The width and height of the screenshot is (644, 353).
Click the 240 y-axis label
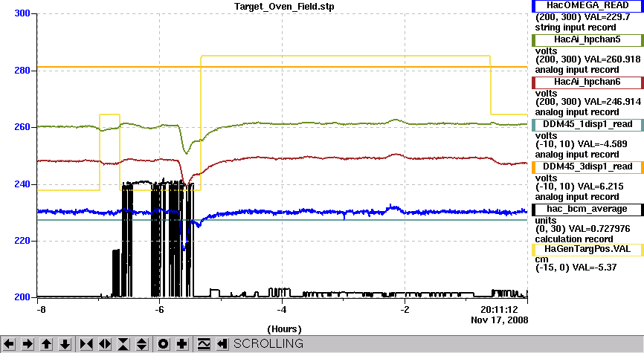(x=22, y=184)
